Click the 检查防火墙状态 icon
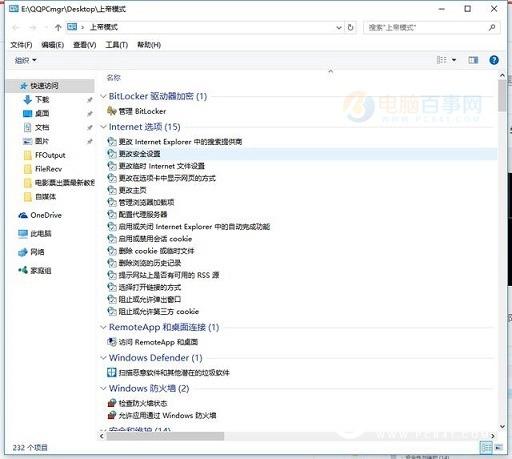Viewport: 512px width, 459px height. [111, 403]
